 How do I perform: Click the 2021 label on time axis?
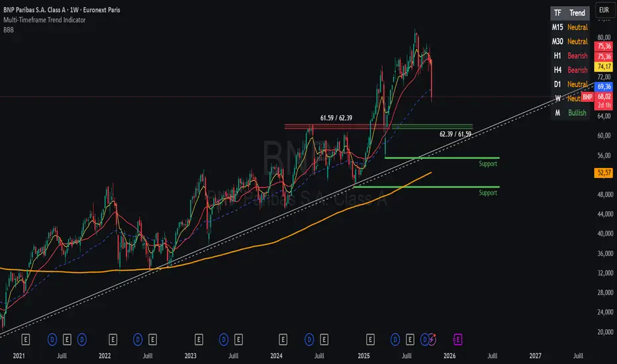[19, 356]
